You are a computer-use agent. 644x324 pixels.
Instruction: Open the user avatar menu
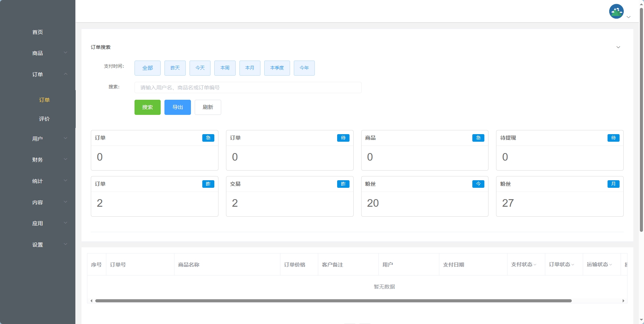coord(616,11)
